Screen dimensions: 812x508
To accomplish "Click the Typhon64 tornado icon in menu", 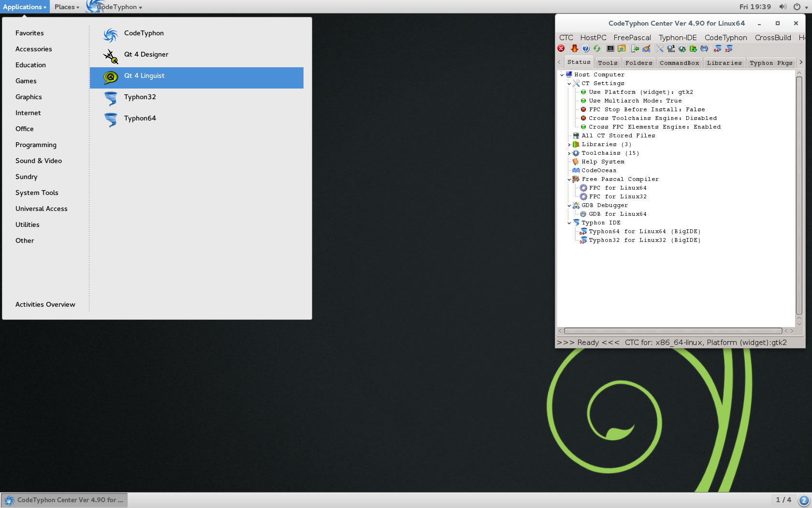I will tap(111, 120).
